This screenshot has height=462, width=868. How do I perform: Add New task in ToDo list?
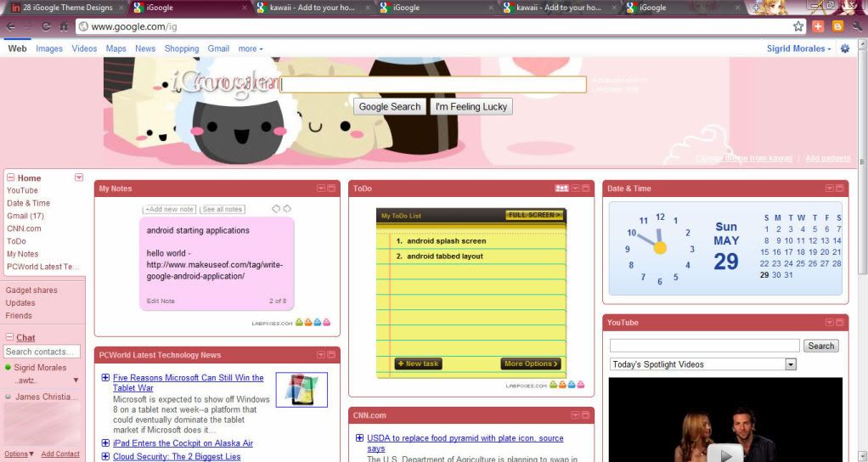pos(418,363)
